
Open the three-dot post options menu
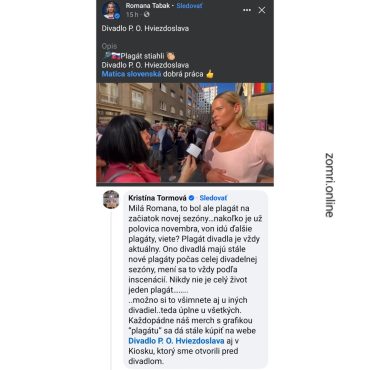pyautogui.click(x=247, y=10)
